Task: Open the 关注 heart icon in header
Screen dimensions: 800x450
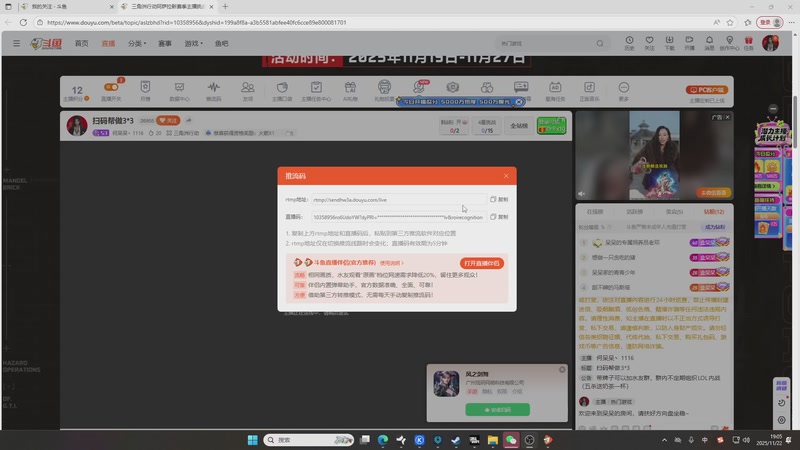Action: (649, 43)
